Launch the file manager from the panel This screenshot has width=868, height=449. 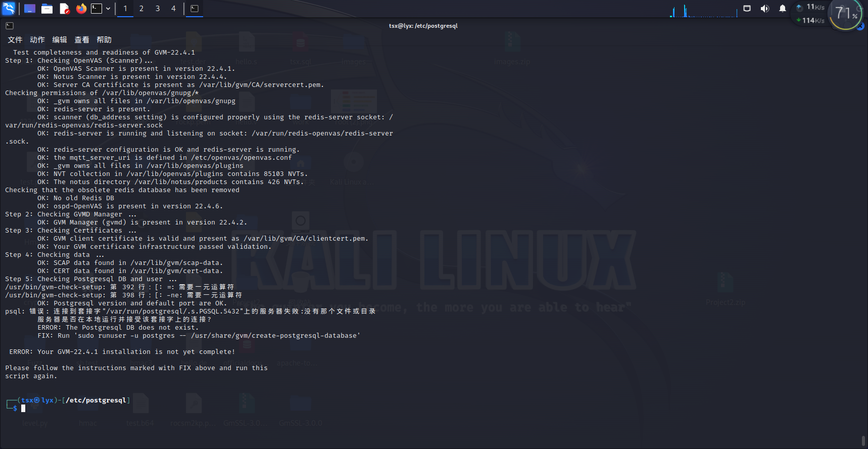click(x=47, y=9)
